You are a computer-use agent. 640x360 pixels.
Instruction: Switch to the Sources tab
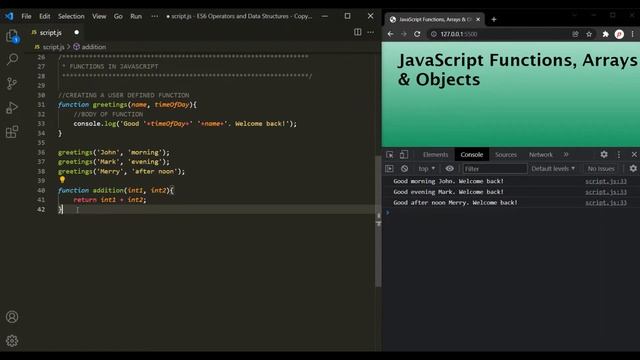pos(506,154)
